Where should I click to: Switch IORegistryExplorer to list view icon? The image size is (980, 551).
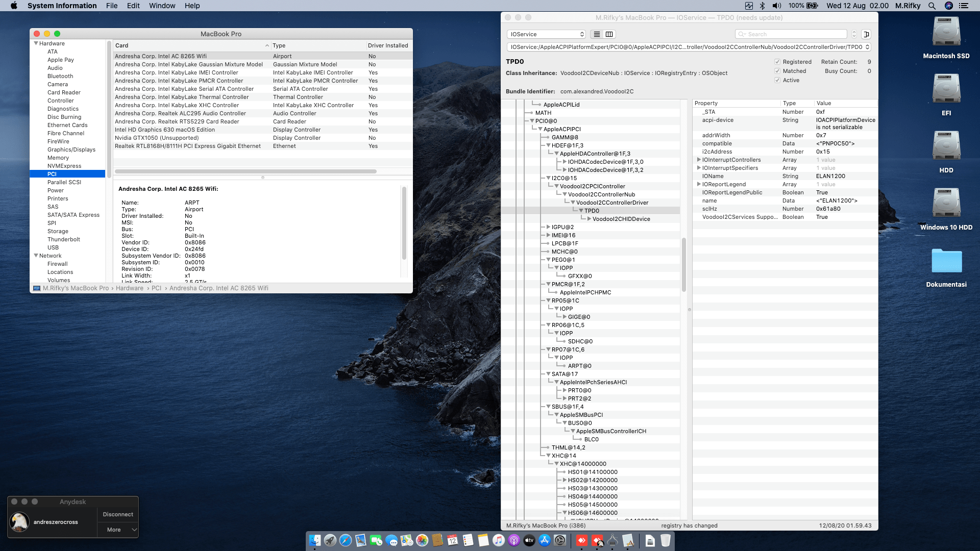tap(597, 34)
